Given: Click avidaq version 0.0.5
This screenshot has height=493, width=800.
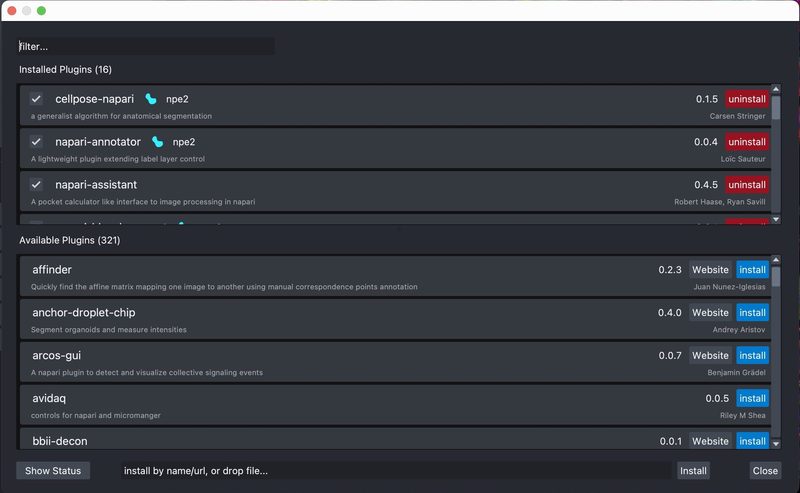Looking at the screenshot, I should click(717, 398).
